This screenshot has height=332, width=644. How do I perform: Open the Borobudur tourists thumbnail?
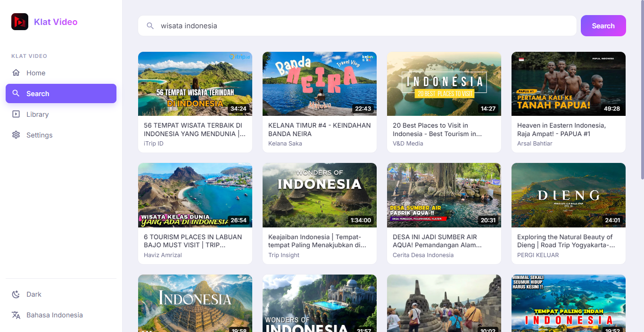click(x=444, y=303)
